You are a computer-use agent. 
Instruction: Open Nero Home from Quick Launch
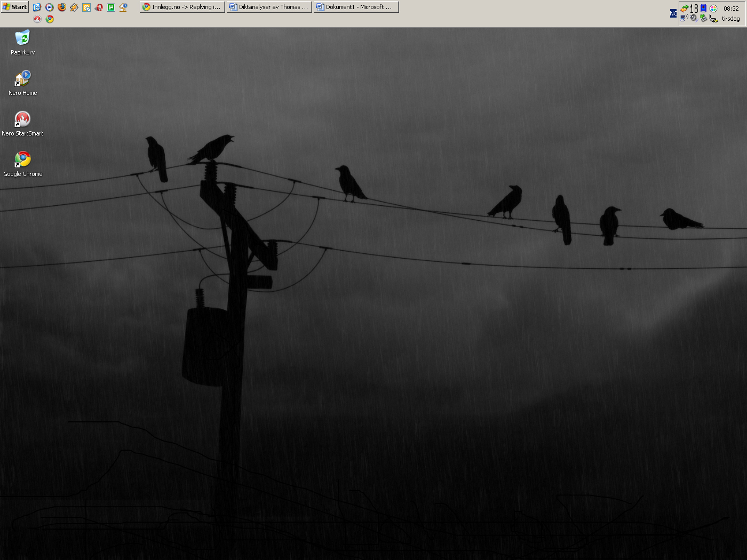pos(123,7)
